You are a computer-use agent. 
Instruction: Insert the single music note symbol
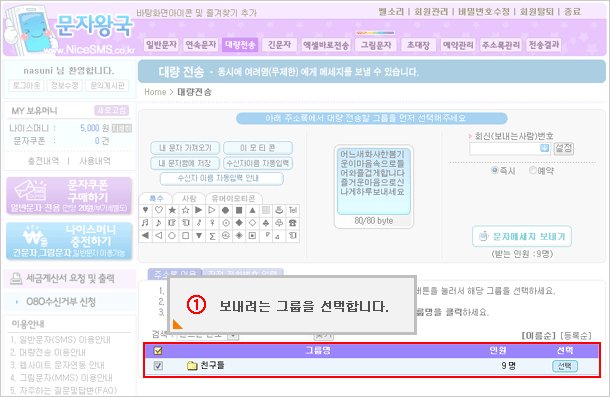[x=159, y=223]
